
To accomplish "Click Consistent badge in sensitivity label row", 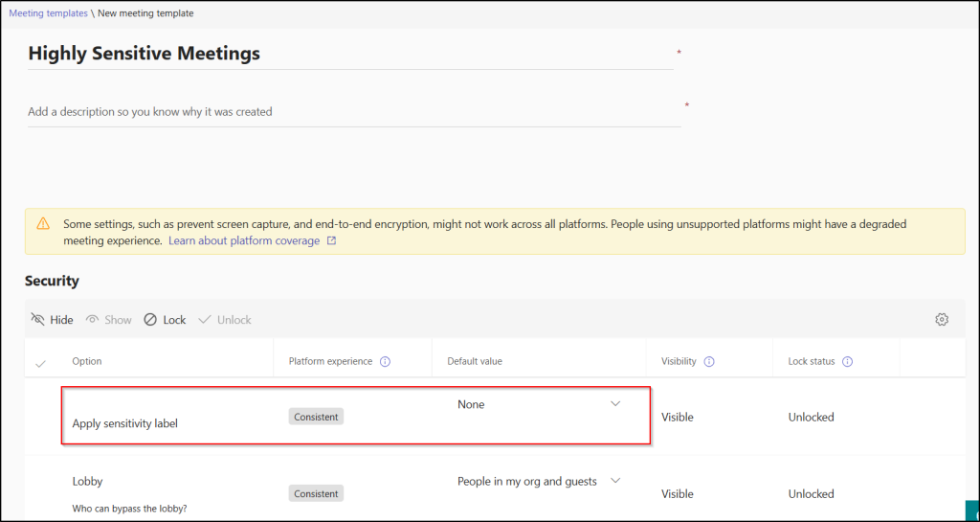I will tap(316, 417).
